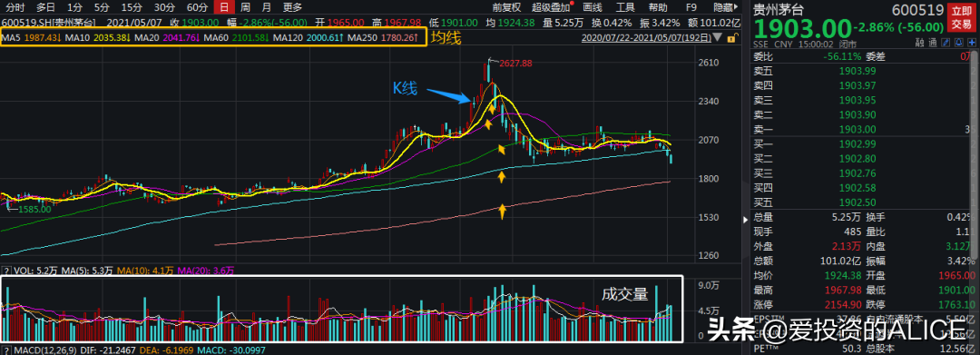The image size is (980, 355).
Task: Select the 月 monthly period tab
Action: (267, 7)
